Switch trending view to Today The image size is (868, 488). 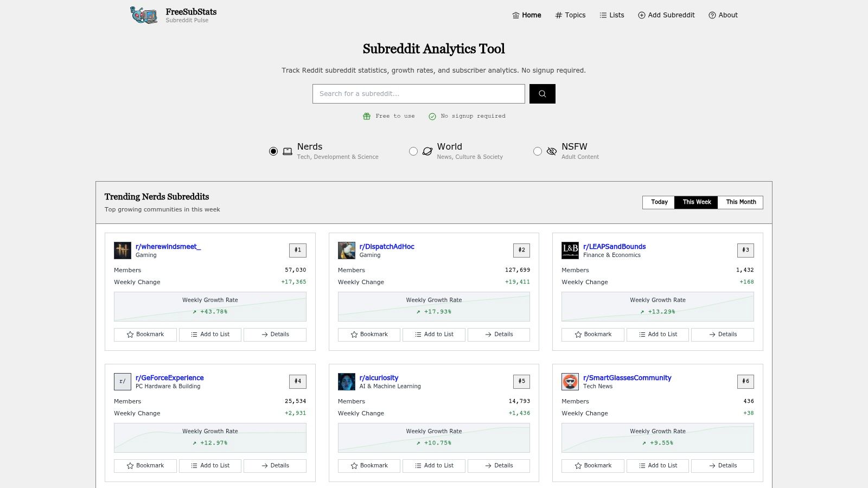[x=659, y=202]
